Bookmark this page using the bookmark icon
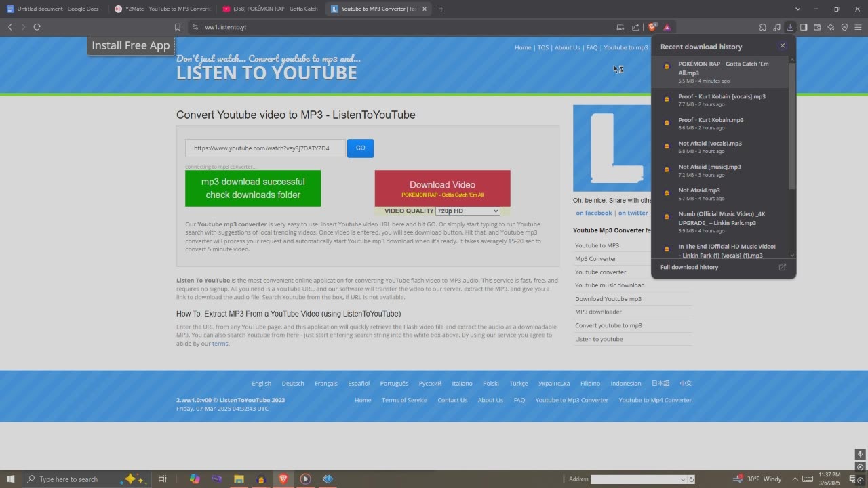 click(178, 27)
